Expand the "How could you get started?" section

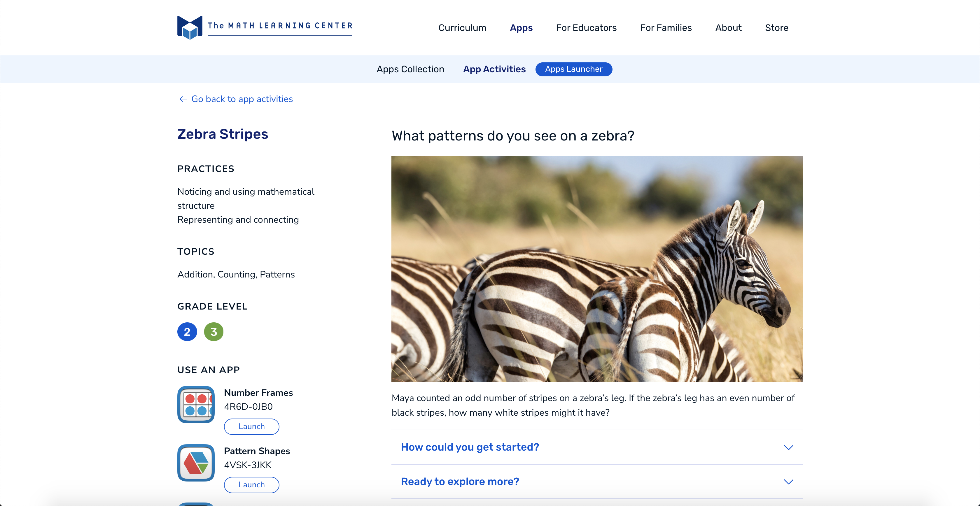596,447
